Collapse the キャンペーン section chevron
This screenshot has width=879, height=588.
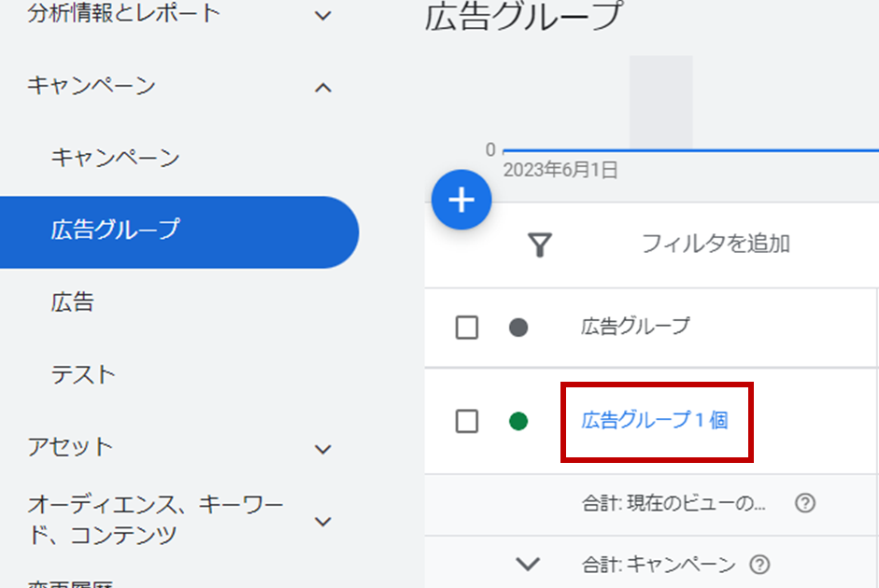(323, 88)
